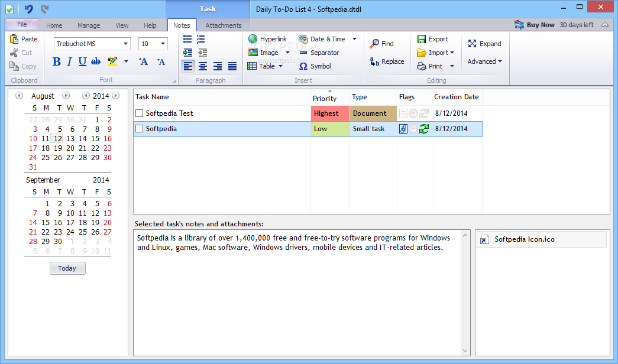The width and height of the screenshot is (618, 364).
Task: Insert an Image
Action: [263, 53]
